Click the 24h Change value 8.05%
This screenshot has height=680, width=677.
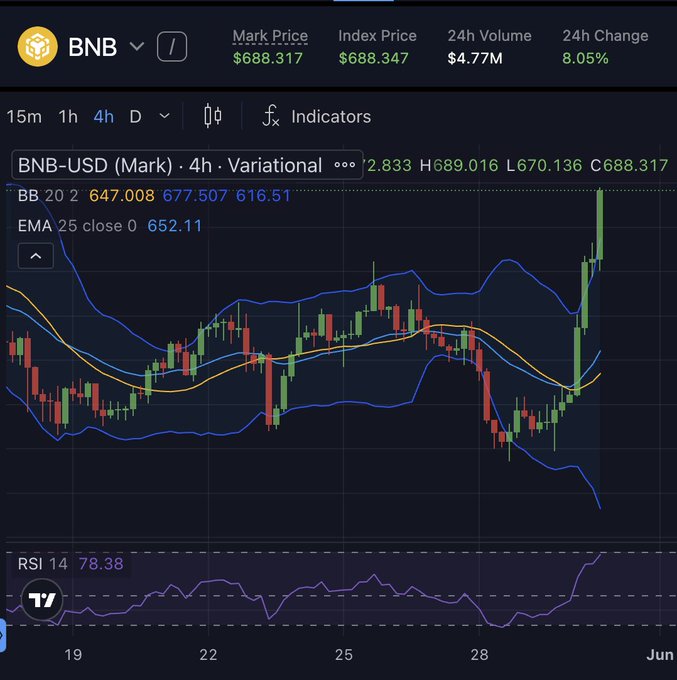pos(585,58)
